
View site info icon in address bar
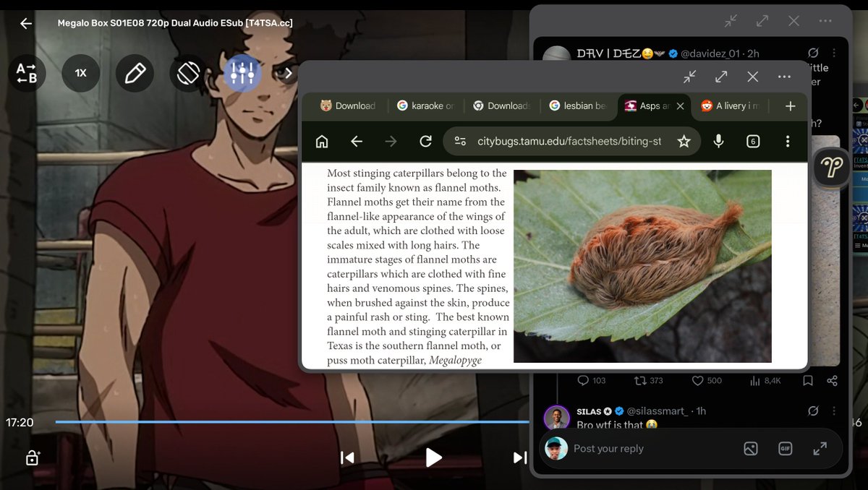click(460, 142)
